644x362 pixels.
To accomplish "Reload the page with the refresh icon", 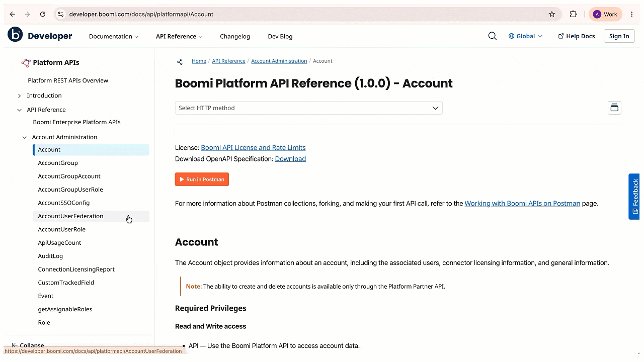I will click(43, 14).
